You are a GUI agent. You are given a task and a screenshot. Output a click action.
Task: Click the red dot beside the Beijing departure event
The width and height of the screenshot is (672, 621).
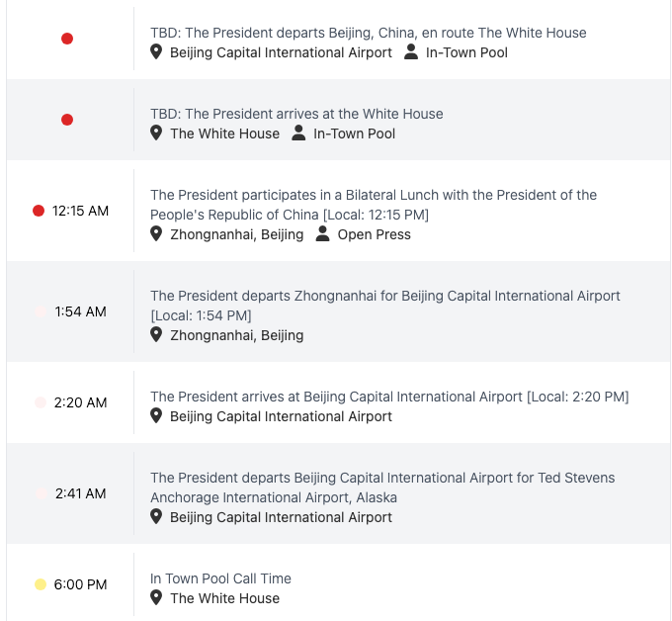(67, 39)
